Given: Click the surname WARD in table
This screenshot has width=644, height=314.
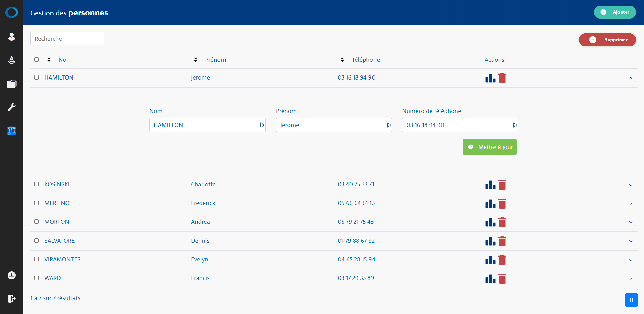Looking at the screenshot, I should pyautogui.click(x=53, y=278).
